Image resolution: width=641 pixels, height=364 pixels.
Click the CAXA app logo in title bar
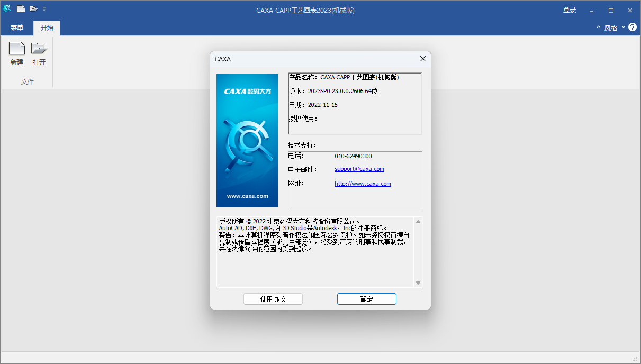click(7, 8)
